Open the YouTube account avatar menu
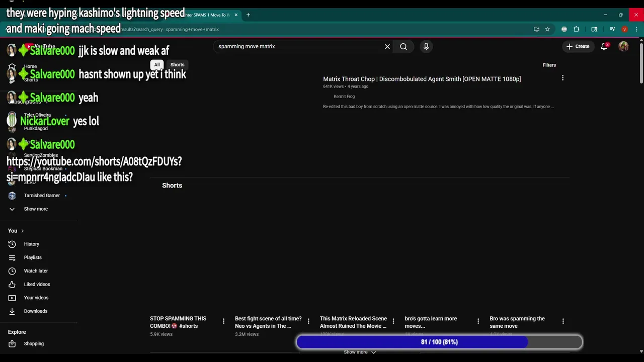Screen dimensions: 644x362 click(x=623, y=46)
